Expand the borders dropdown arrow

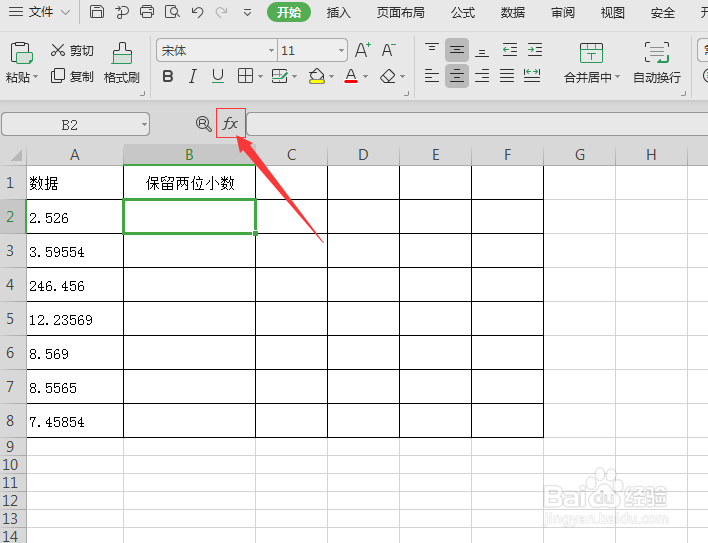(261, 76)
